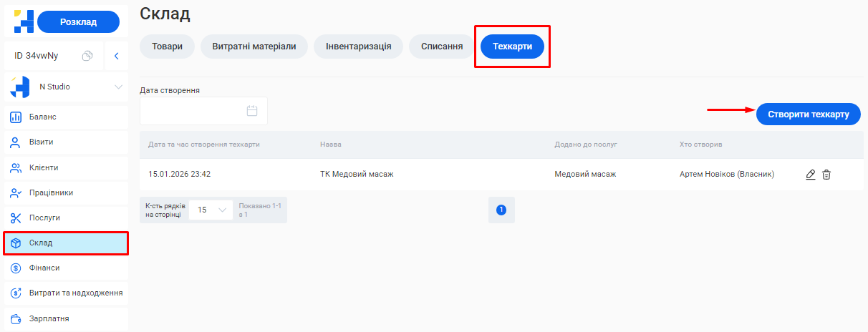Screen dimensions: 868x332
Task: Edit ТК Медовий масаж with the pencil icon
Action: click(x=811, y=175)
